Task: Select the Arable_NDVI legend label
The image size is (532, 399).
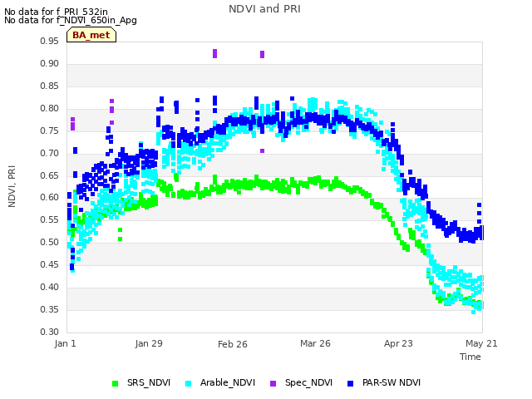Action: (227, 382)
